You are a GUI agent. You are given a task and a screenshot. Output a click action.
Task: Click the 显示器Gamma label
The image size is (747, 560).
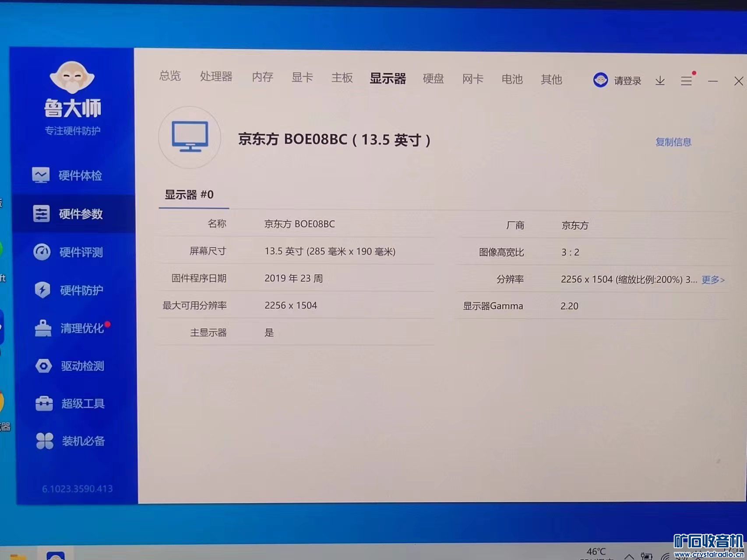coord(493,306)
